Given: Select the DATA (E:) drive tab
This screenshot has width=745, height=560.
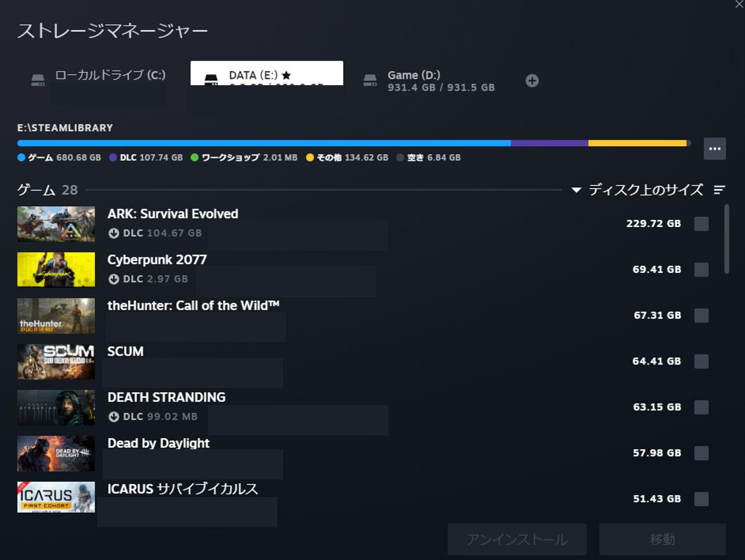Looking at the screenshot, I should tap(267, 73).
